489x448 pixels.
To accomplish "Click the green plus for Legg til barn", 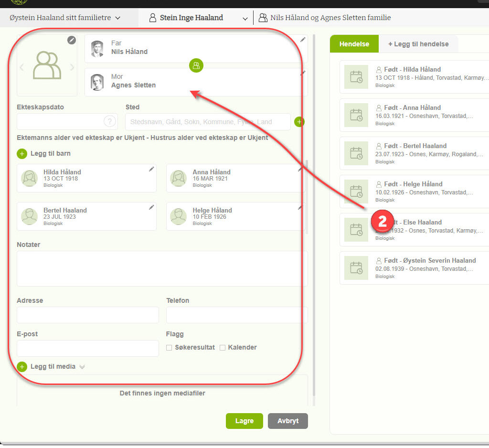I will 22,154.
